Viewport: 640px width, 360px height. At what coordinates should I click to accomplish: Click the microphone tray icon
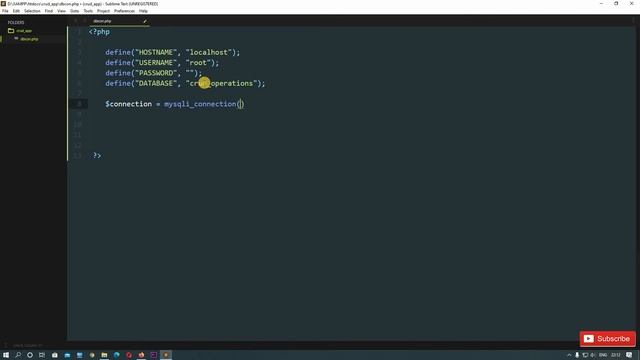577,355
